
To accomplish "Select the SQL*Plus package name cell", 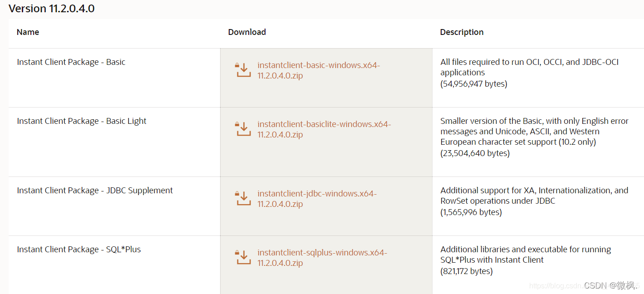I will [79, 250].
